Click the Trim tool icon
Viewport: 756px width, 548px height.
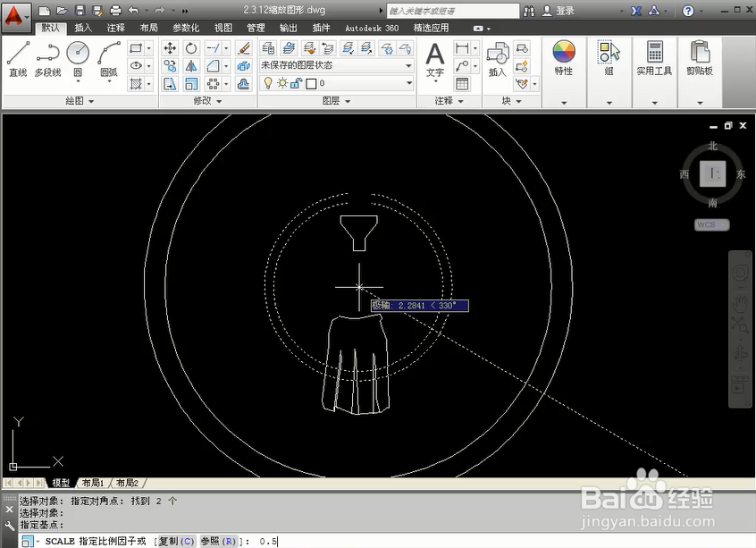[213, 48]
